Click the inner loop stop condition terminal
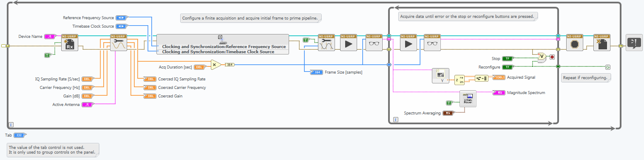This screenshot has width=644, height=160. (x=552, y=57)
